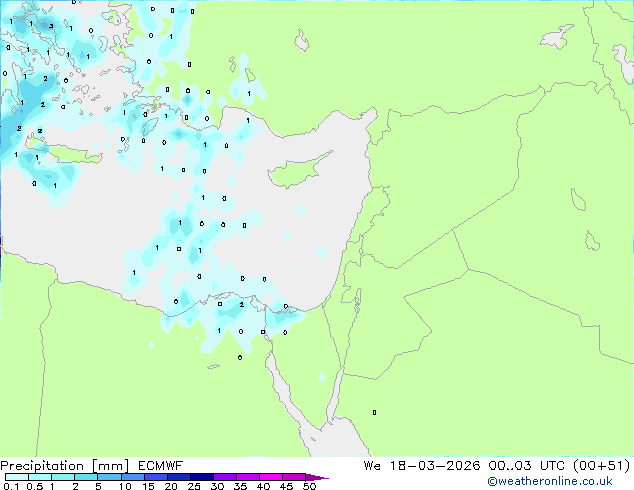Click the legend label '0.5'

tap(35, 486)
